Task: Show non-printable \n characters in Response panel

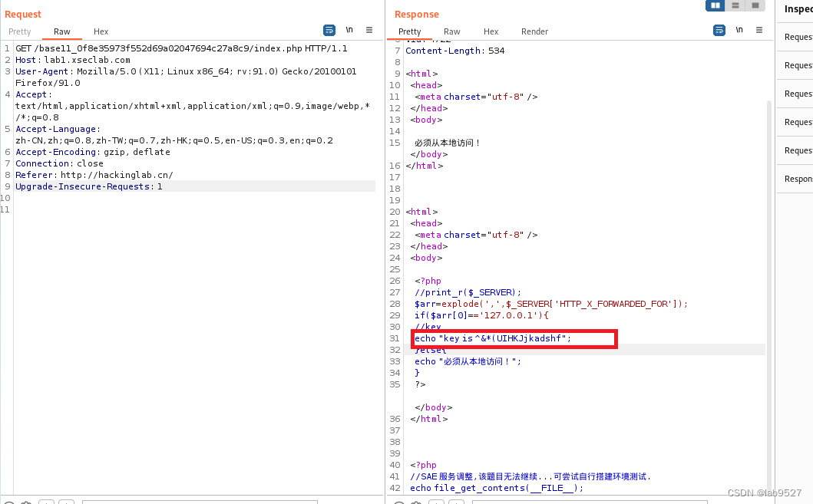Action: pos(739,30)
